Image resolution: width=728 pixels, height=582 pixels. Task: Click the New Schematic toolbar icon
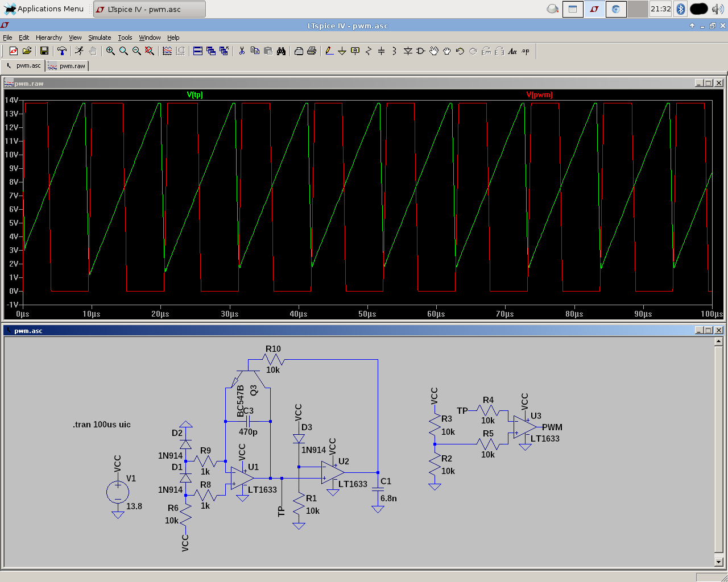point(14,51)
